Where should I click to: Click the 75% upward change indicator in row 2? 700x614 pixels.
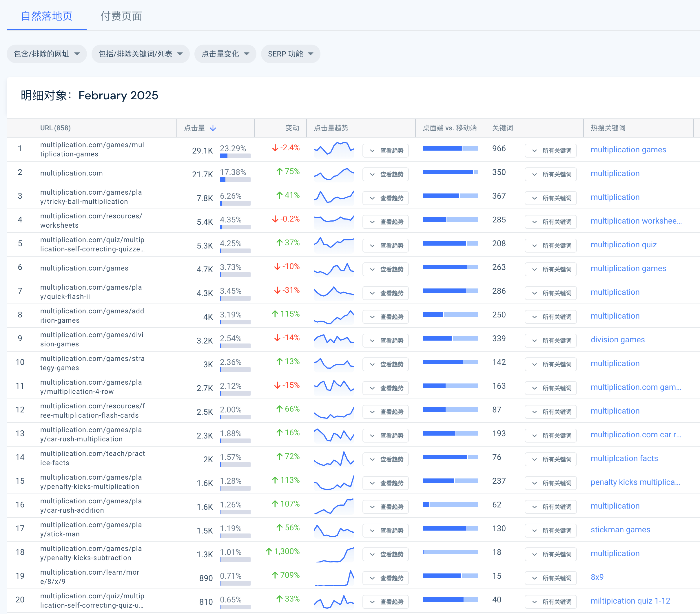(x=288, y=171)
